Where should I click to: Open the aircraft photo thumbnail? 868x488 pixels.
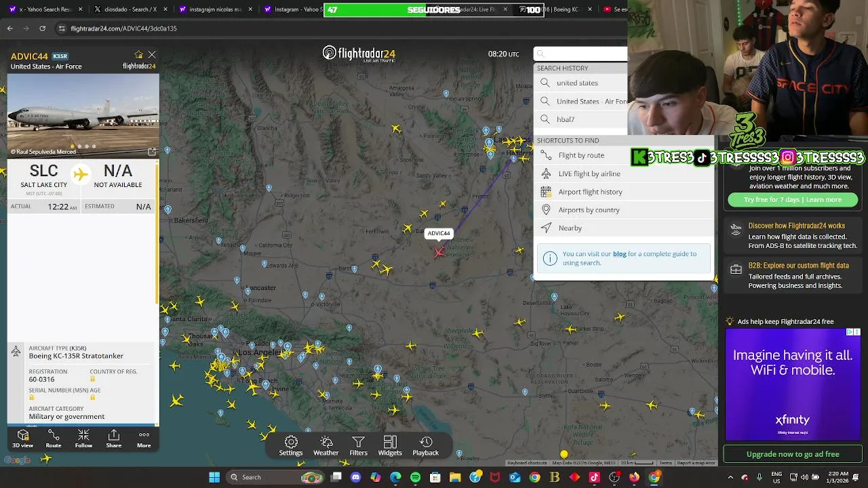click(x=83, y=115)
